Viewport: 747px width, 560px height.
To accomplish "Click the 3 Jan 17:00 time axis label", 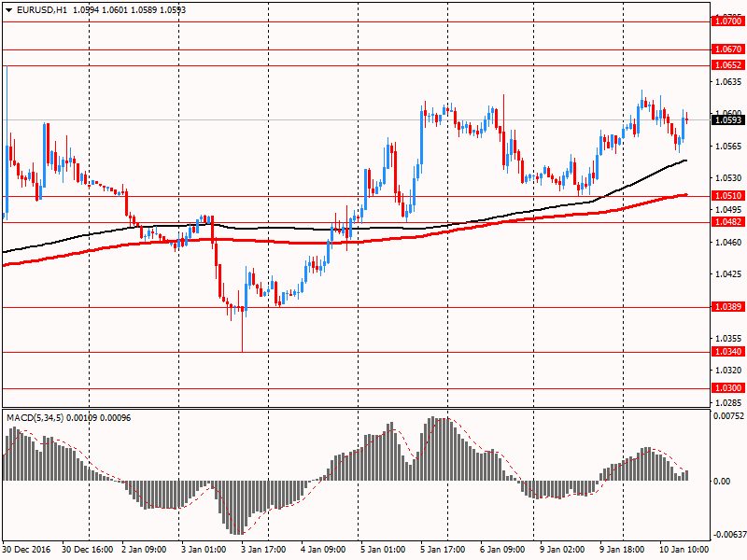I will [x=262, y=550].
